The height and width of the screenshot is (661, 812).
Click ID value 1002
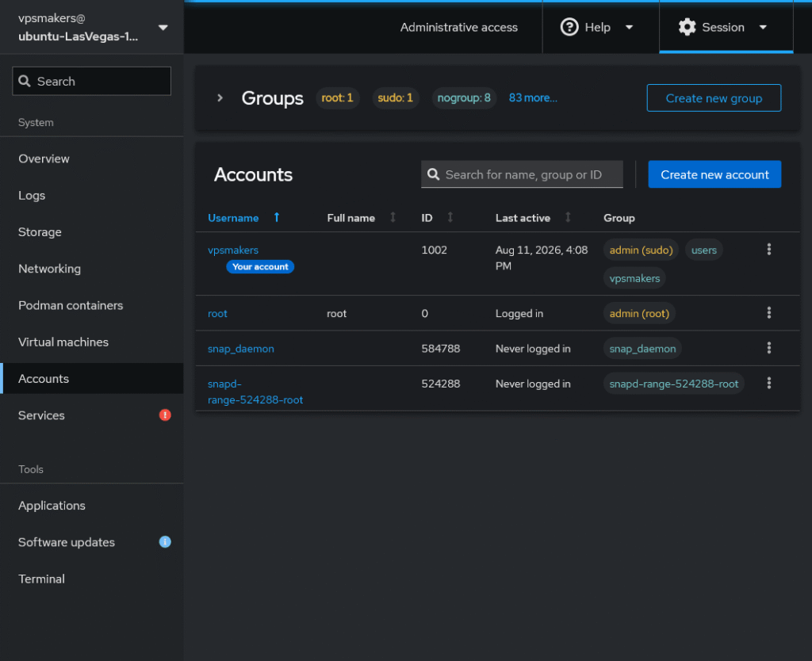[x=434, y=250]
